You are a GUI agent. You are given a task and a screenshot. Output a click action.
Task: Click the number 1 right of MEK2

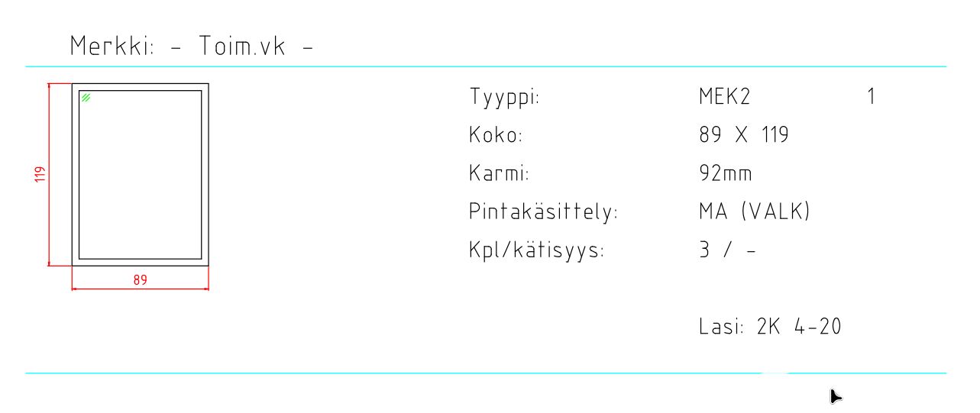tap(871, 97)
